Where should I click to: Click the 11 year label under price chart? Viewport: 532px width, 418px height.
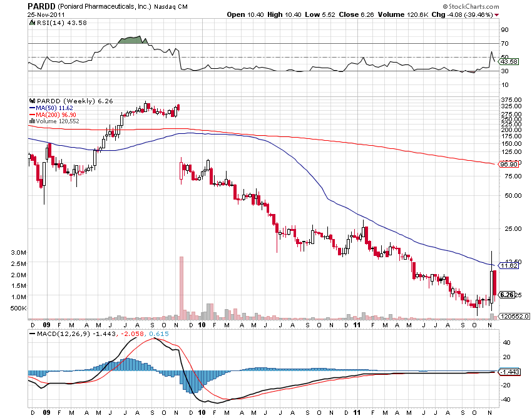coord(357,325)
